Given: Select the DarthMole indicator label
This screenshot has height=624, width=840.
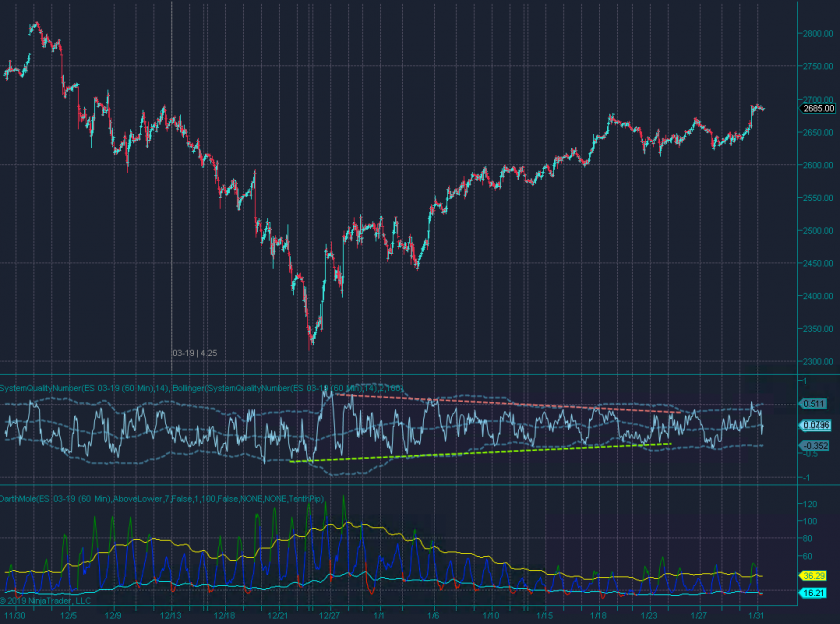Looking at the screenshot, I should tap(160, 497).
